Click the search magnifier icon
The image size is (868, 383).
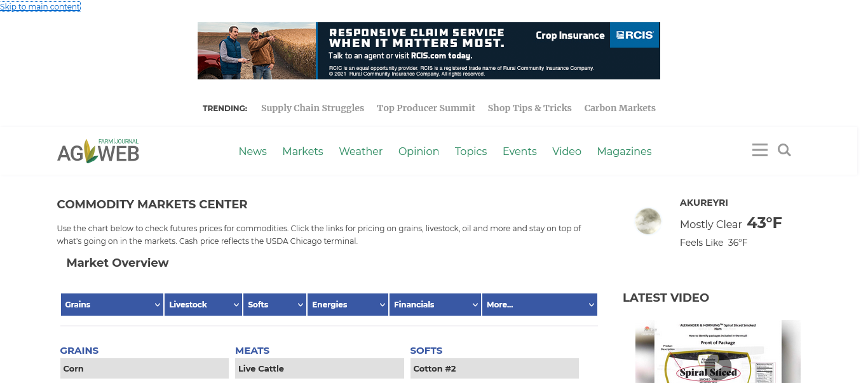tap(784, 150)
